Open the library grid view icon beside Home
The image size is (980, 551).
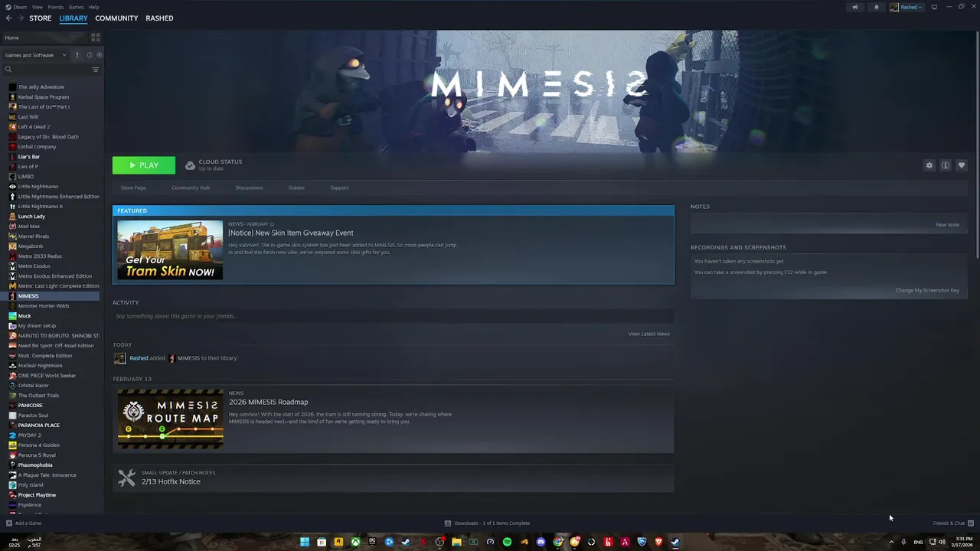click(96, 37)
